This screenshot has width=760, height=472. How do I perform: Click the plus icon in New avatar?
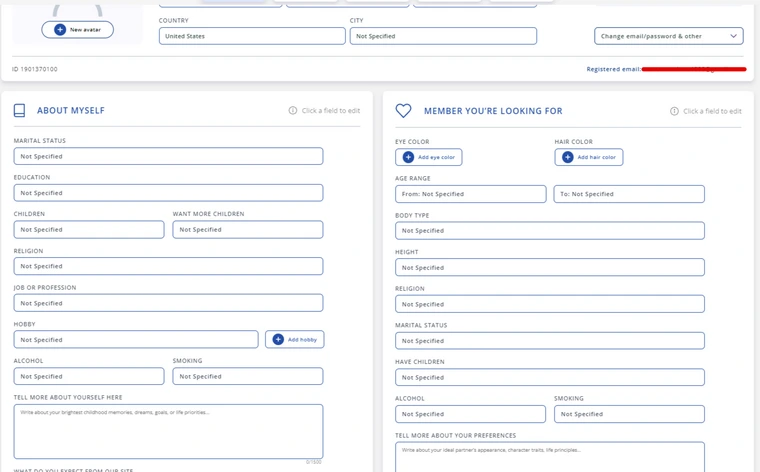point(60,30)
